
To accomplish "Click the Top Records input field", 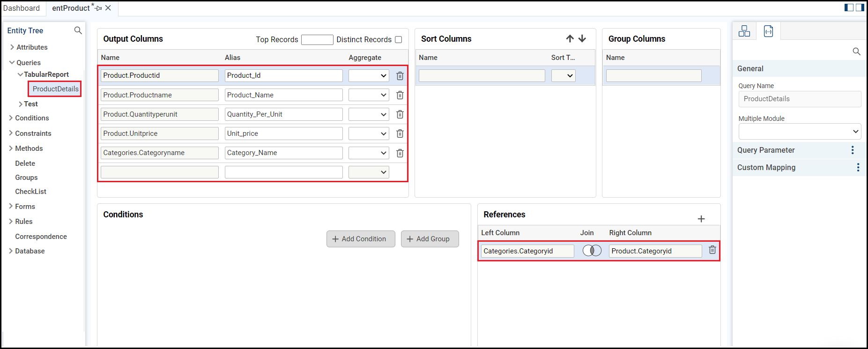I will pos(317,40).
